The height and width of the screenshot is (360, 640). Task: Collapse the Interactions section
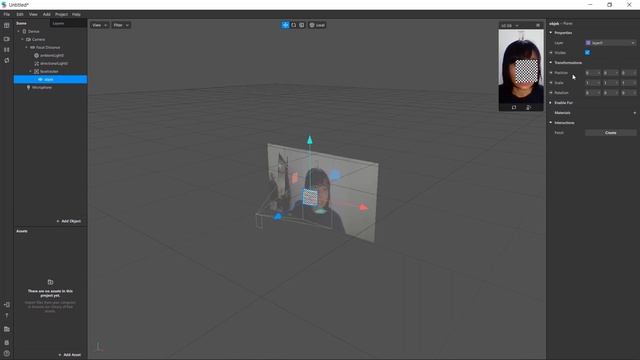point(551,123)
